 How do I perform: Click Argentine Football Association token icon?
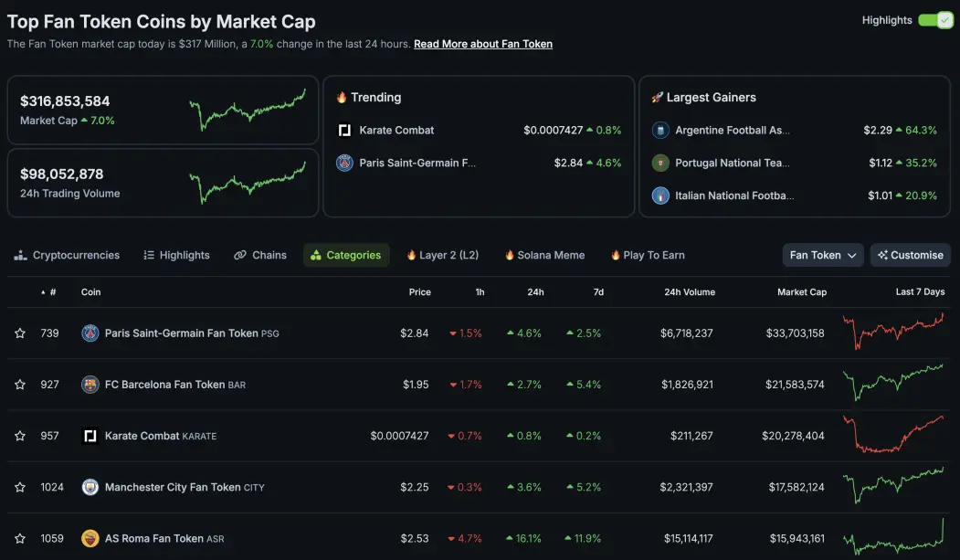click(x=660, y=130)
